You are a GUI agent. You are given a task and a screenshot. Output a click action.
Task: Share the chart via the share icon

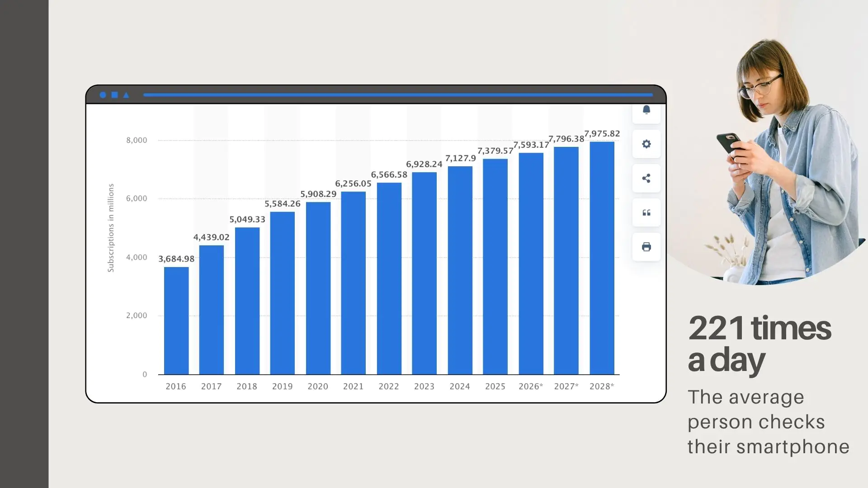646,178
